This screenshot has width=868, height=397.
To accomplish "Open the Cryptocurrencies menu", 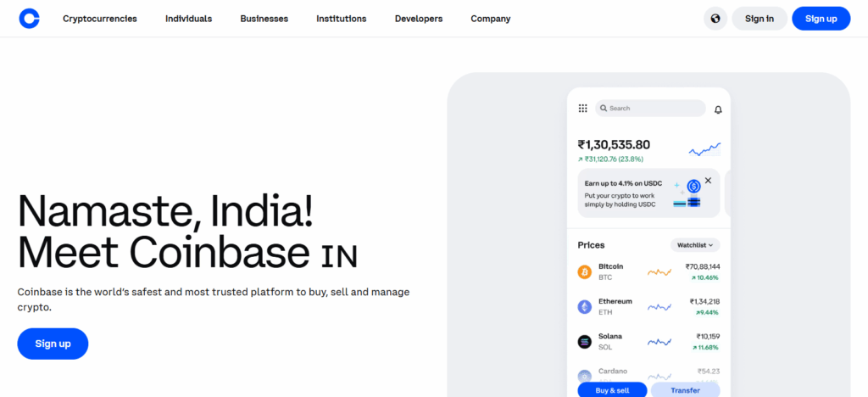I will tap(100, 19).
